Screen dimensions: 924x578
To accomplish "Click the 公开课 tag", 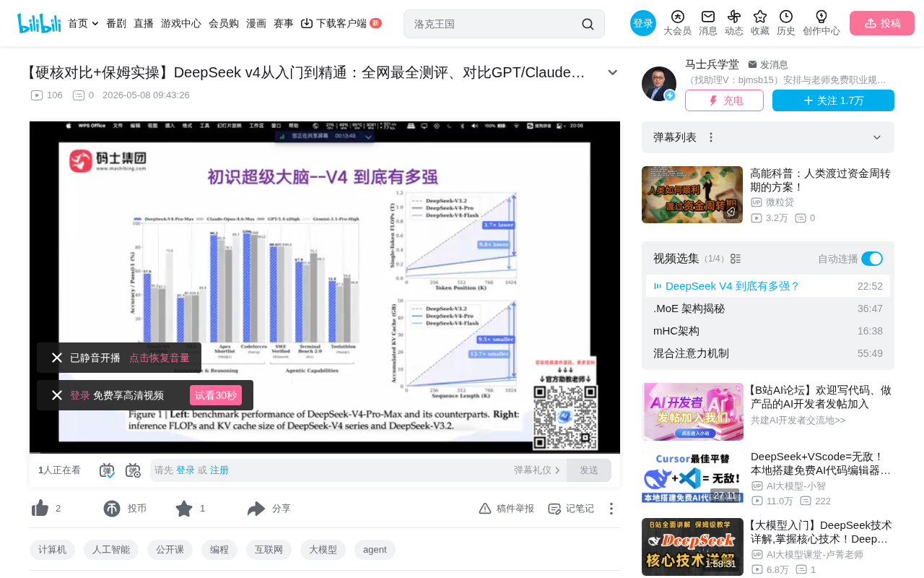I will click(170, 550).
